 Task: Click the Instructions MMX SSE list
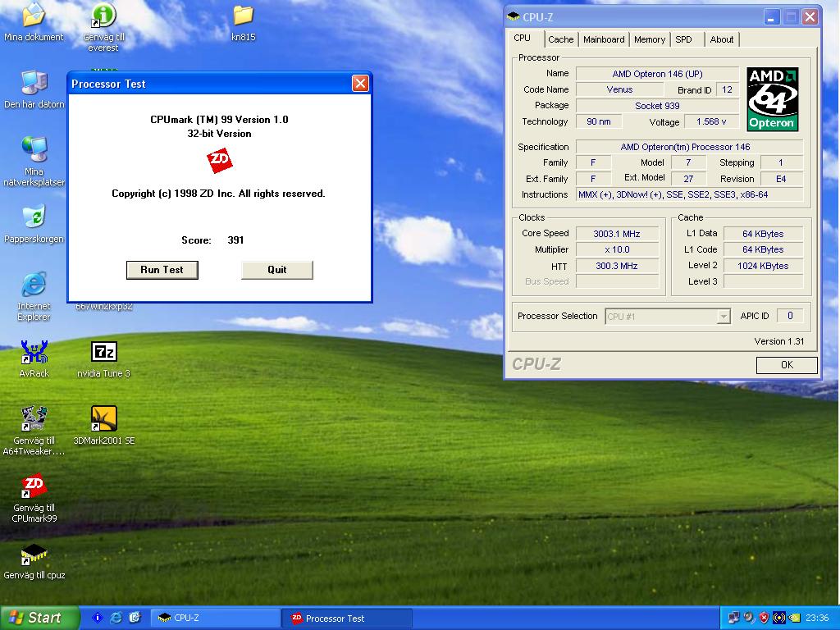689,194
